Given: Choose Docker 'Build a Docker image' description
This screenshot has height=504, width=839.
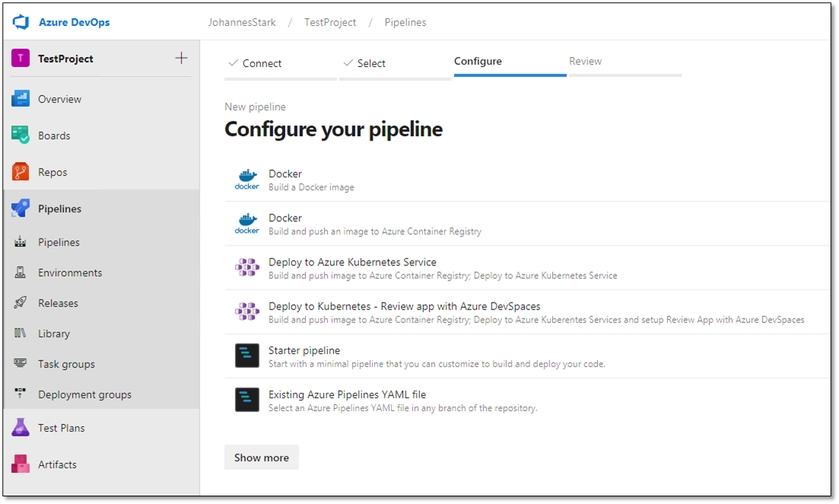Looking at the screenshot, I should coord(311,187).
